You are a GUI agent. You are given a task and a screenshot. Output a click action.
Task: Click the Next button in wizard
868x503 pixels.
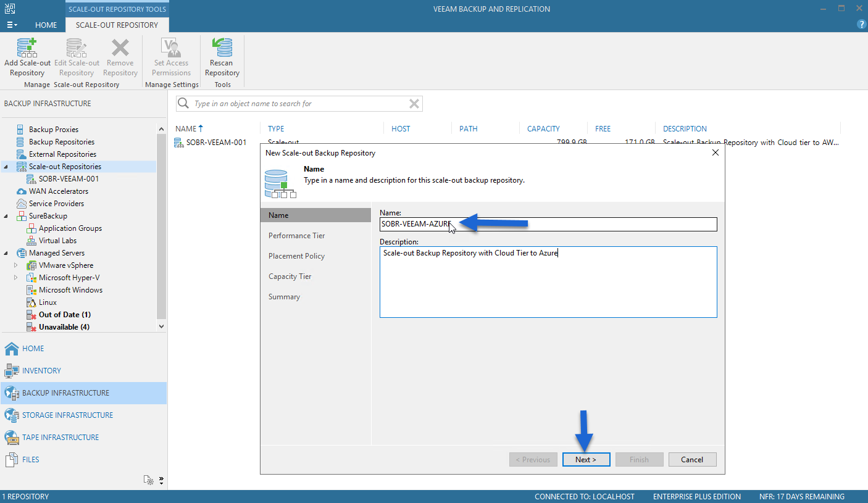[x=586, y=459]
